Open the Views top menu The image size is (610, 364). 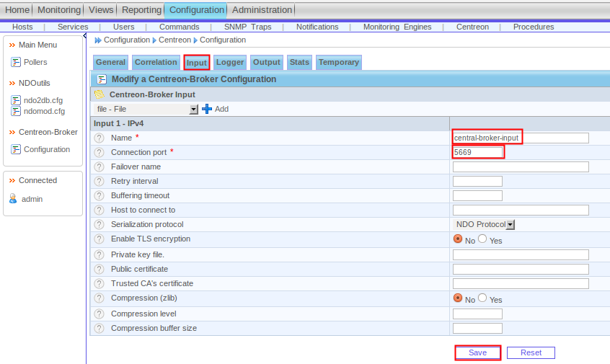tap(101, 10)
